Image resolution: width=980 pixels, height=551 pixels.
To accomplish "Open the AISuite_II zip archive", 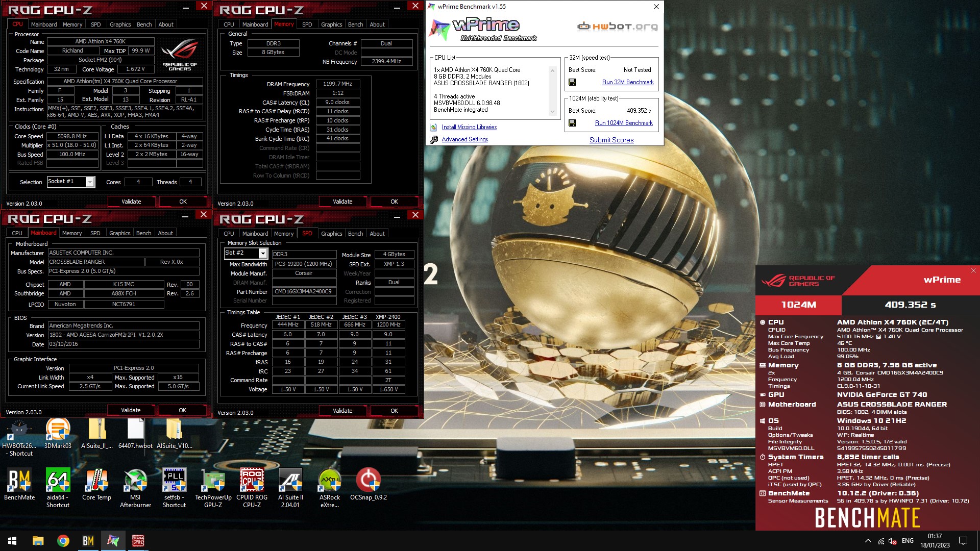I will click(x=96, y=434).
